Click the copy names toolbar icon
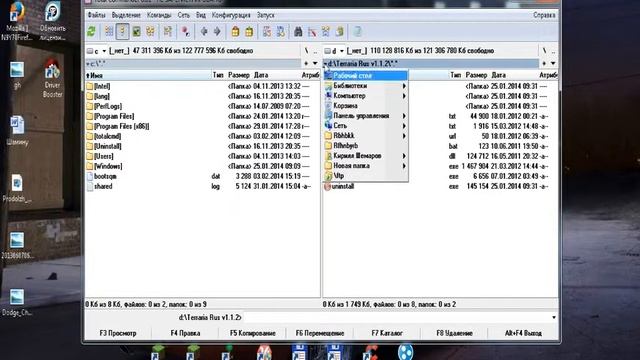640x360 pixels. (340, 31)
